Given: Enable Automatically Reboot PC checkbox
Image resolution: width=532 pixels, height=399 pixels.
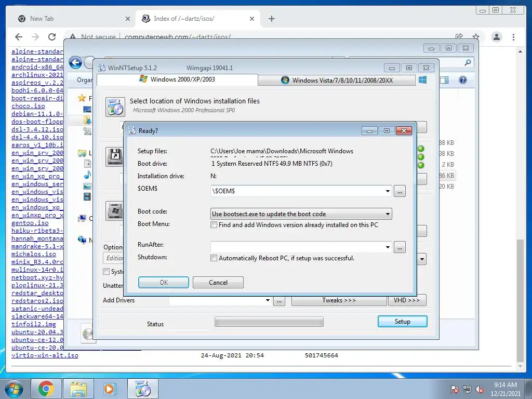Looking at the screenshot, I should tap(214, 258).
